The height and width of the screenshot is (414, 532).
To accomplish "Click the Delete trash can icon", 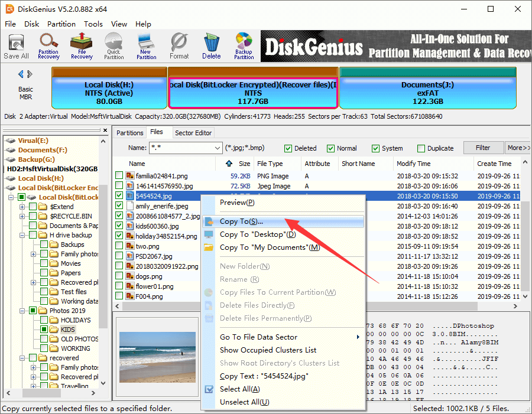I will point(211,46).
